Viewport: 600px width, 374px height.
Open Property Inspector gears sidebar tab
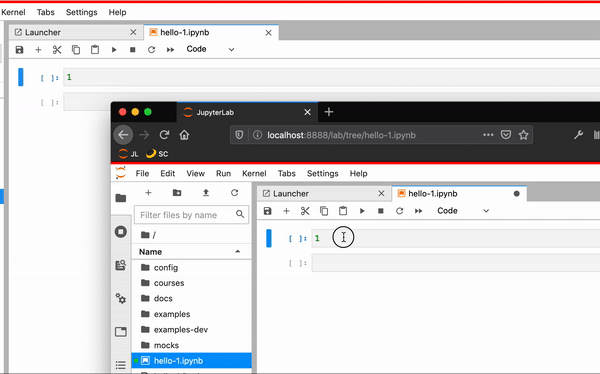pos(121,298)
